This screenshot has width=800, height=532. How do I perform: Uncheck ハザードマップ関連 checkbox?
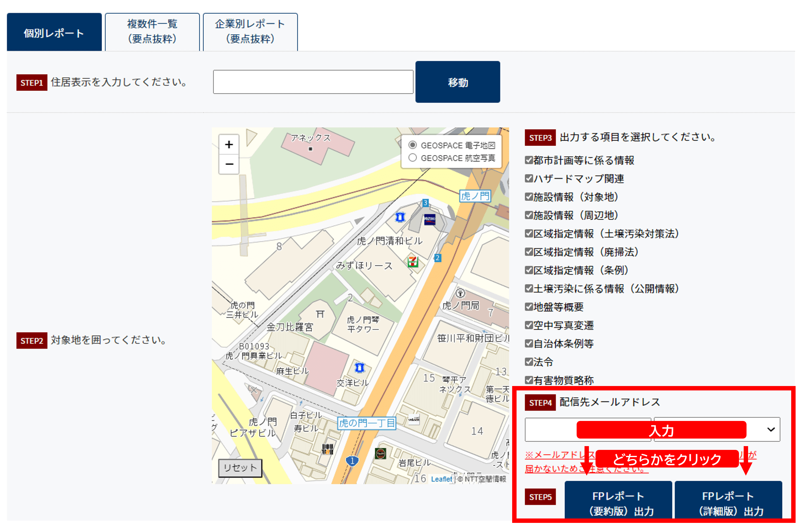pyautogui.click(x=529, y=178)
